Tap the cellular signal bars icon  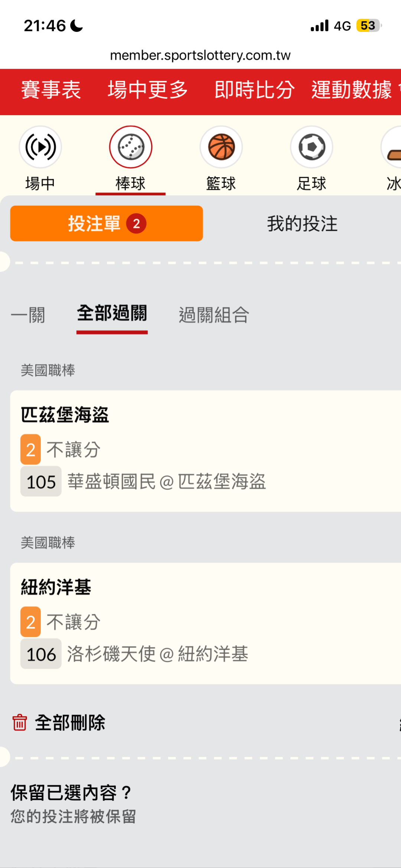pyautogui.click(x=320, y=26)
